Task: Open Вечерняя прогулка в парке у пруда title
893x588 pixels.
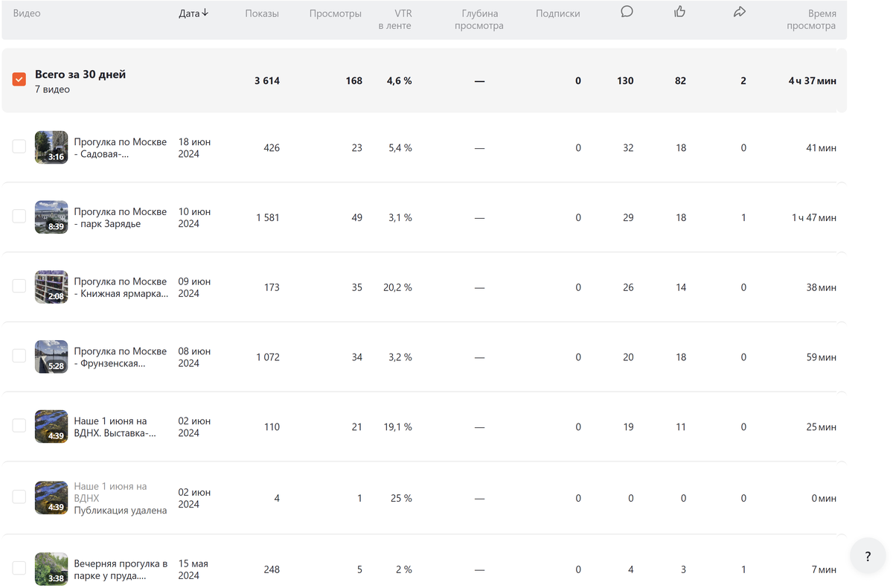Action: (x=120, y=569)
